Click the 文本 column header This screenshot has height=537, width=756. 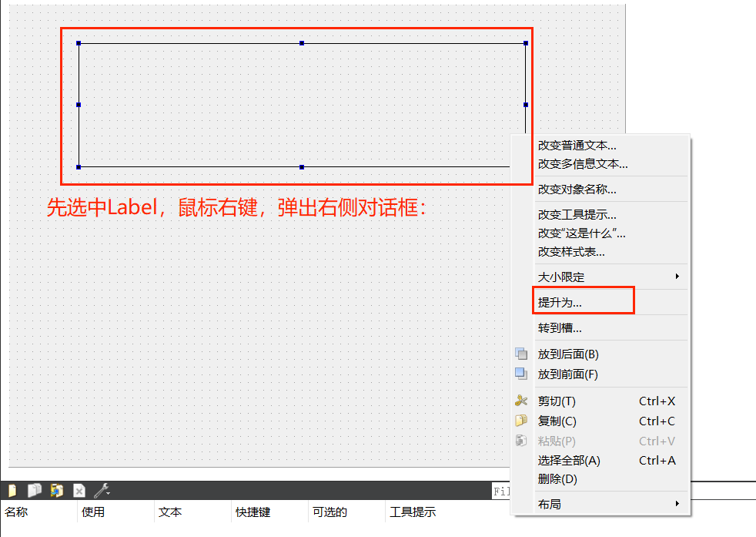click(x=193, y=512)
